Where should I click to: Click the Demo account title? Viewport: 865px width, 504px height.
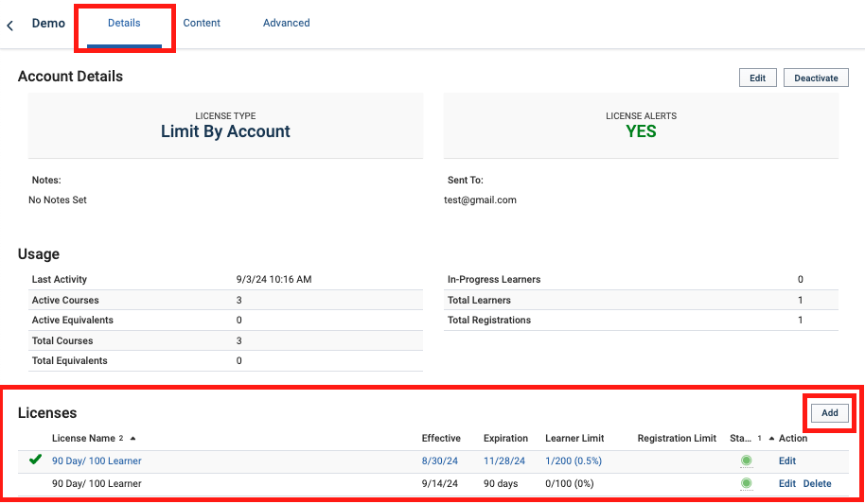[x=48, y=23]
